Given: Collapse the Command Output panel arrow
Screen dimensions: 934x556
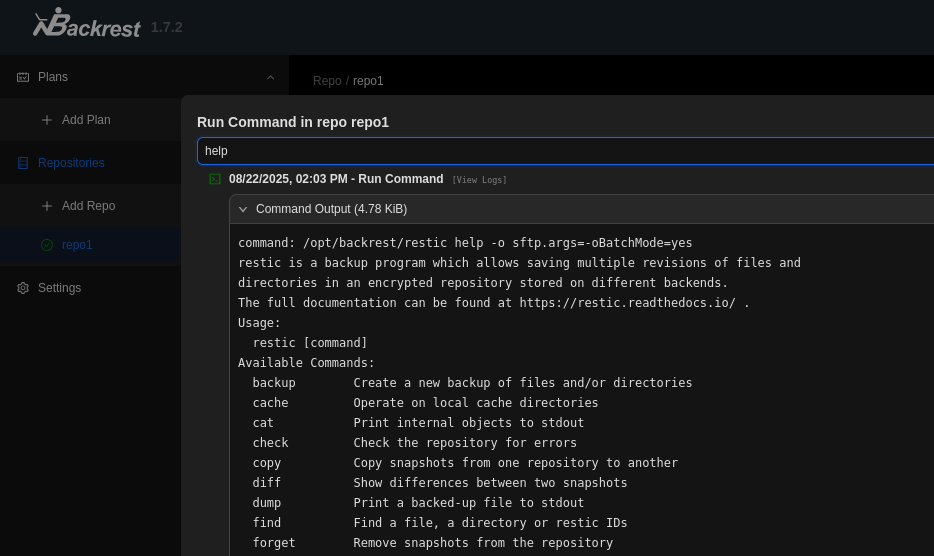Looking at the screenshot, I should [x=243, y=209].
